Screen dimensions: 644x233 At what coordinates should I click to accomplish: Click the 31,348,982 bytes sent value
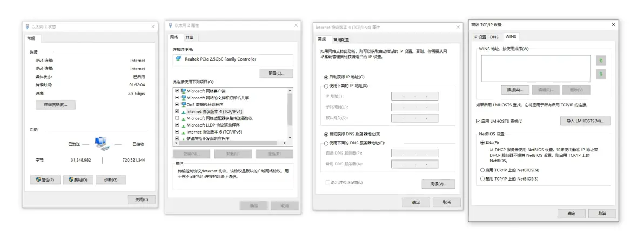[81, 160]
